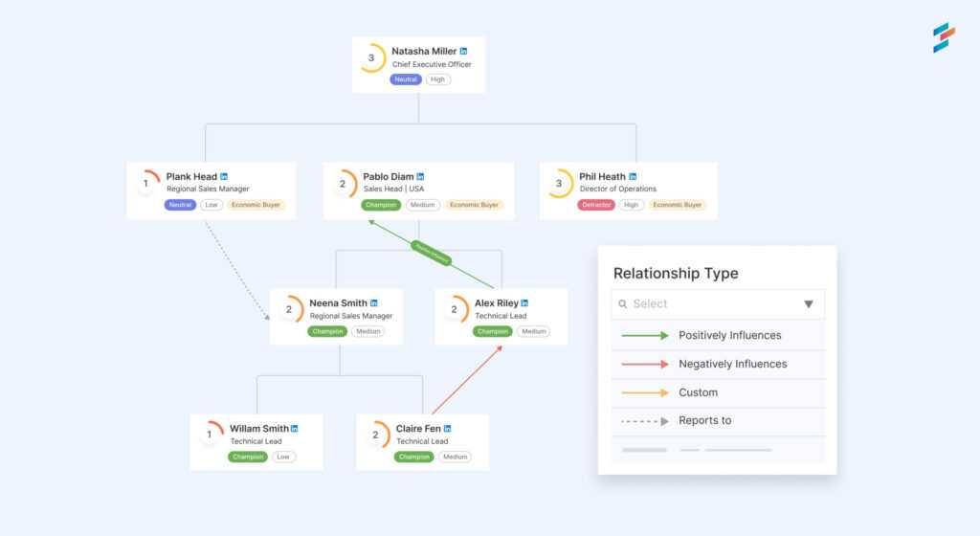Click Claire Fen's score ring showing 2
Image resolution: width=980 pixels, height=536 pixels.
click(x=375, y=435)
